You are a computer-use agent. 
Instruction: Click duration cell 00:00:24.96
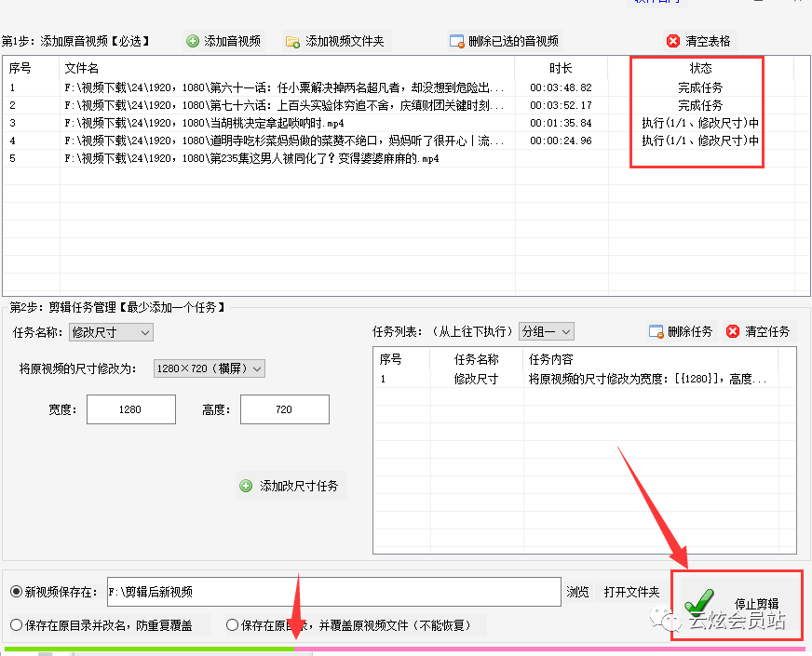[561, 141]
